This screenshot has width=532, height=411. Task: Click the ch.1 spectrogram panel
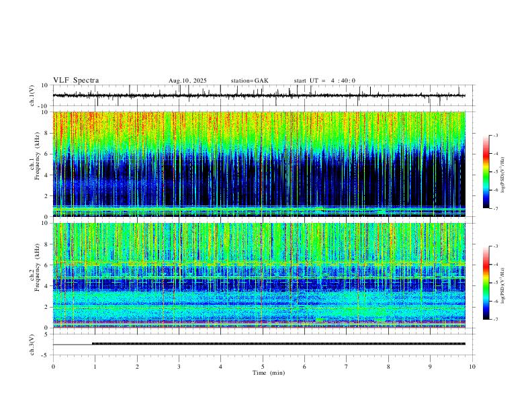pos(259,164)
